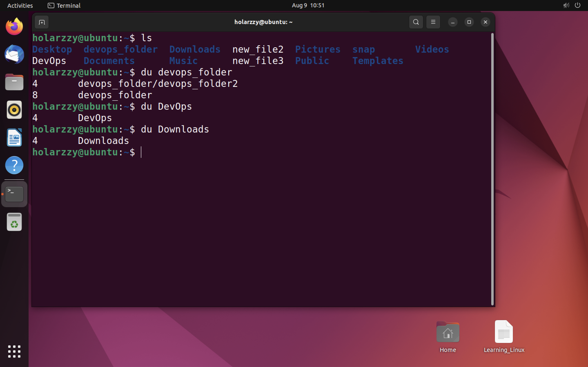Open the Files application
Screen dimensions: 588x367
pos(14,82)
